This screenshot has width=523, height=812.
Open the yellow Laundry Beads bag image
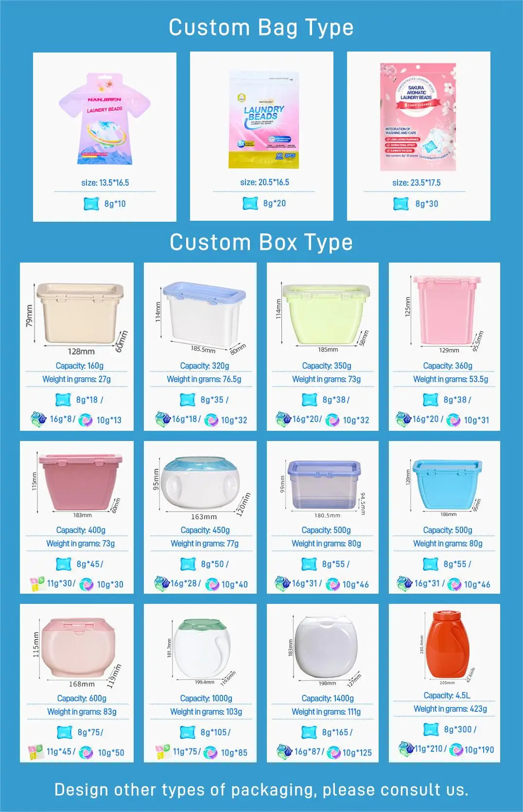[263, 120]
